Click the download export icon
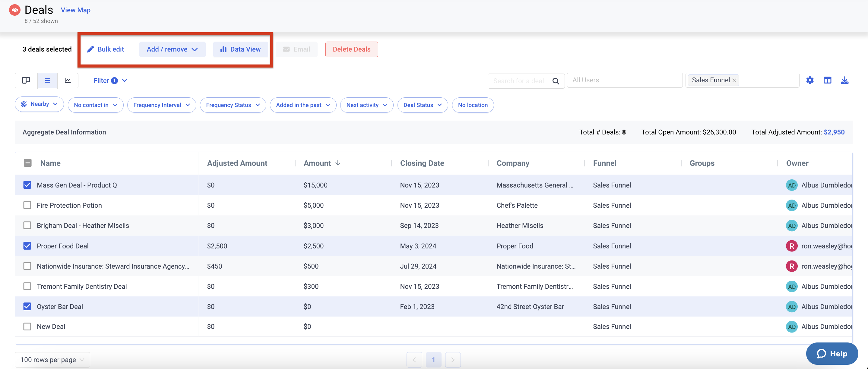Screen dimensions: 868x369 [x=844, y=80]
